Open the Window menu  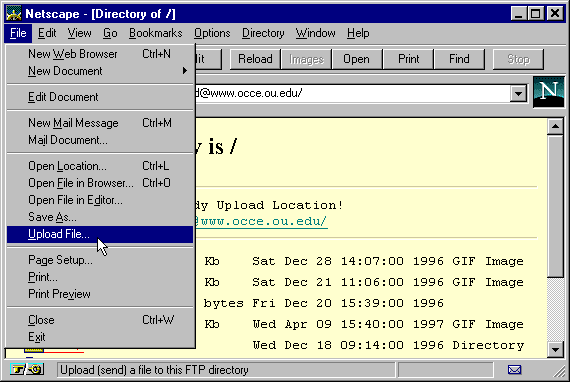316,33
